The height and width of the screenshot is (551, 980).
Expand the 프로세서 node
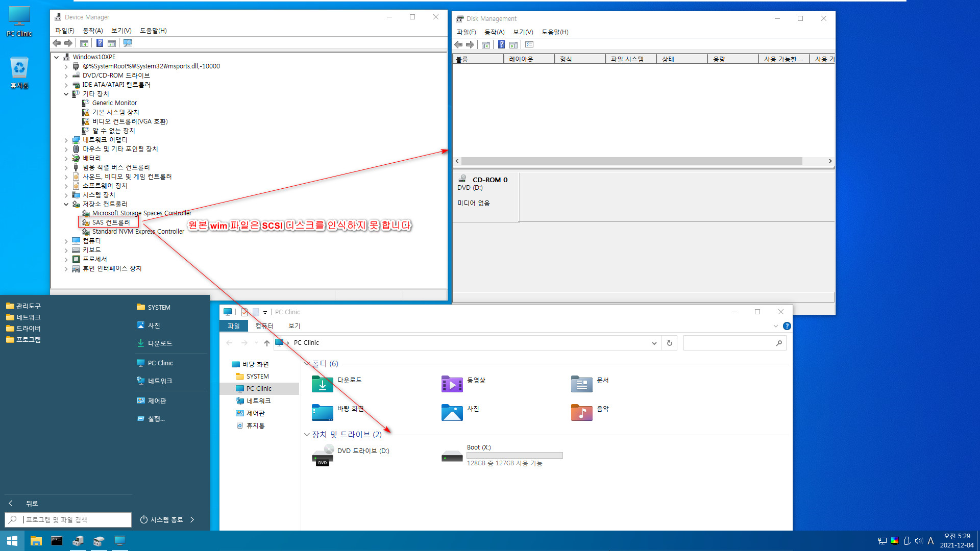tap(66, 259)
